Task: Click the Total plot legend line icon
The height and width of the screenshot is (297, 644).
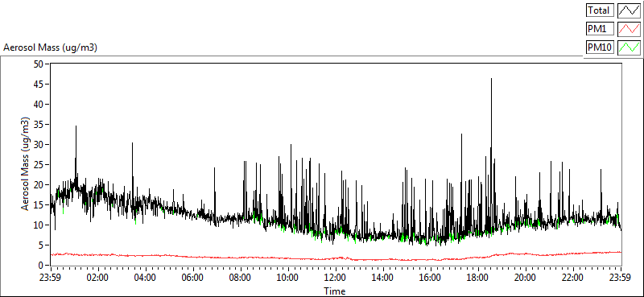Action: click(629, 10)
